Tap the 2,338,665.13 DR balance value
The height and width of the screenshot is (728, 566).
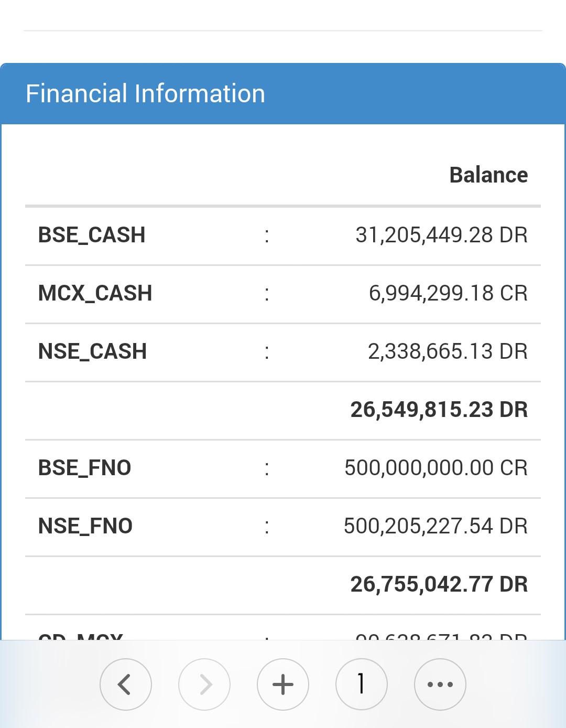click(448, 351)
